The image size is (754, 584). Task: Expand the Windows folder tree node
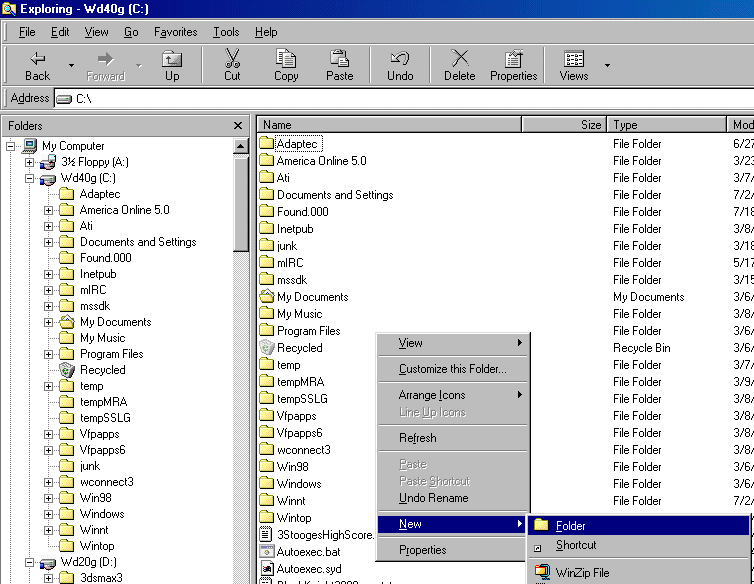click(48, 514)
